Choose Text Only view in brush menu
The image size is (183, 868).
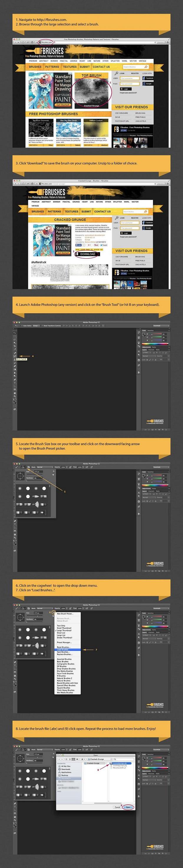[x=61, y=626]
